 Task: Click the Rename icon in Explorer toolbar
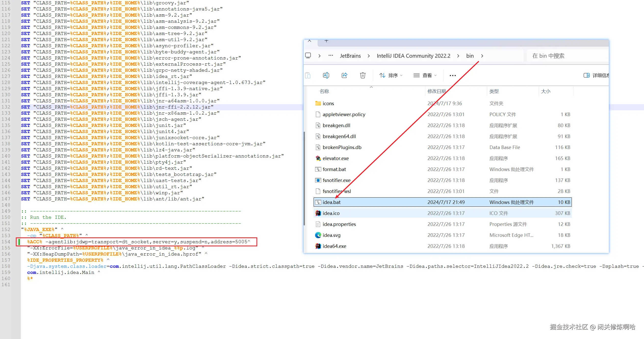pos(326,75)
